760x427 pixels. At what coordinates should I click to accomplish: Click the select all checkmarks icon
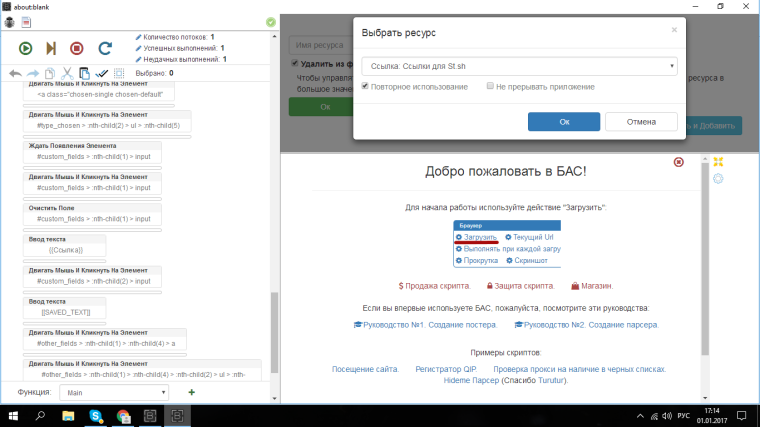pyautogui.click(x=101, y=73)
